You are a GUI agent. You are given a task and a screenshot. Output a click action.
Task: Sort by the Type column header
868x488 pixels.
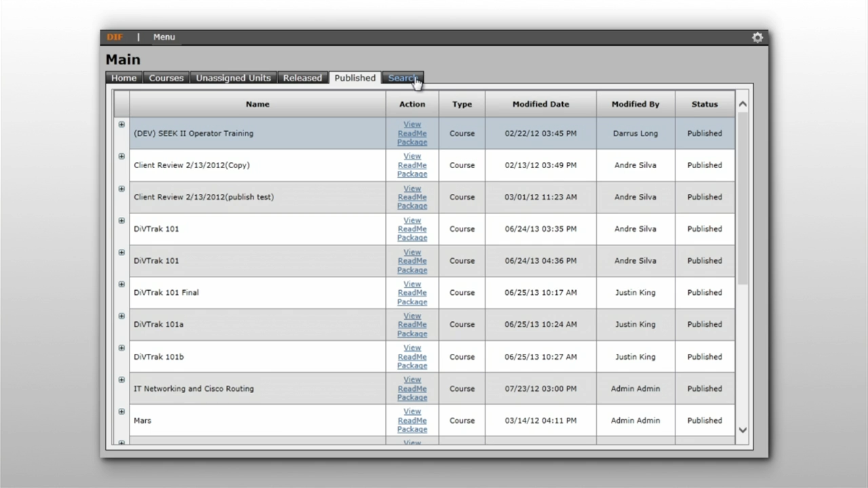click(462, 104)
